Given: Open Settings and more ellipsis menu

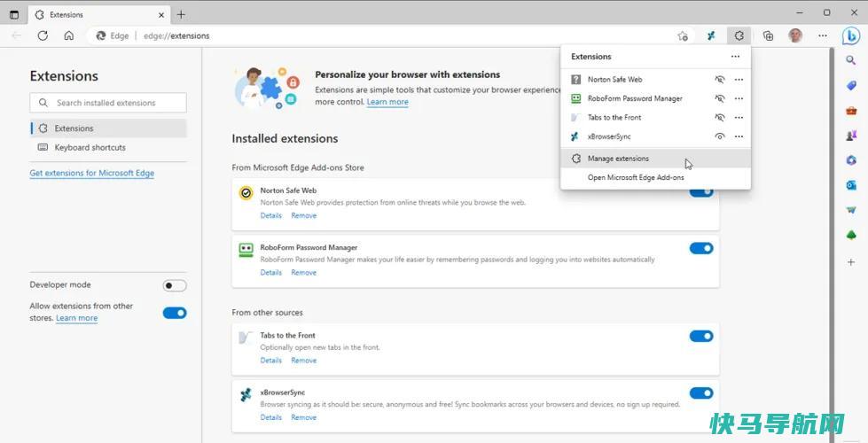Looking at the screenshot, I should tap(823, 36).
